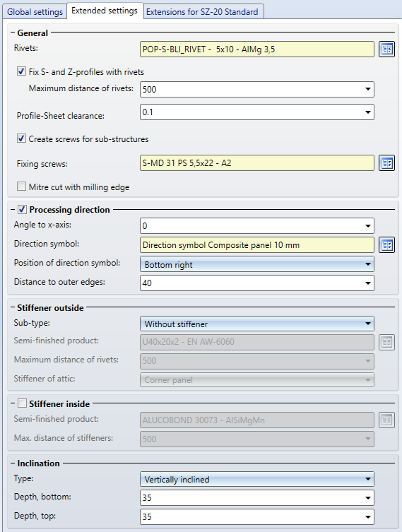Open catalogue icon beside Direction symbol
This screenshot has height=532, width=402.
pos(386,245)
